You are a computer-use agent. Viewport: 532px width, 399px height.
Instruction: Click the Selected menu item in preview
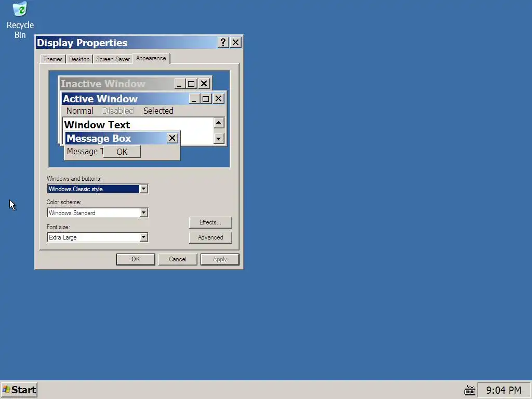(x=158, y=111)
